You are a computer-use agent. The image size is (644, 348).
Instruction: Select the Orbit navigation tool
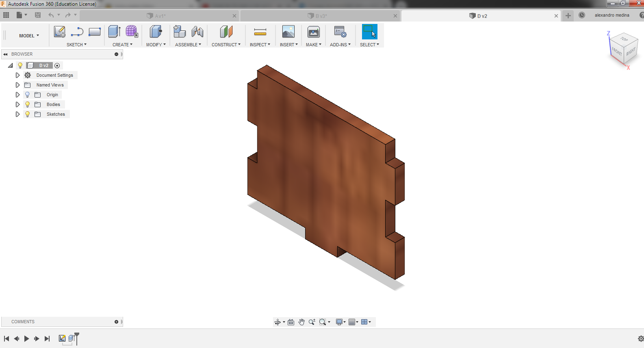(278, 322)
